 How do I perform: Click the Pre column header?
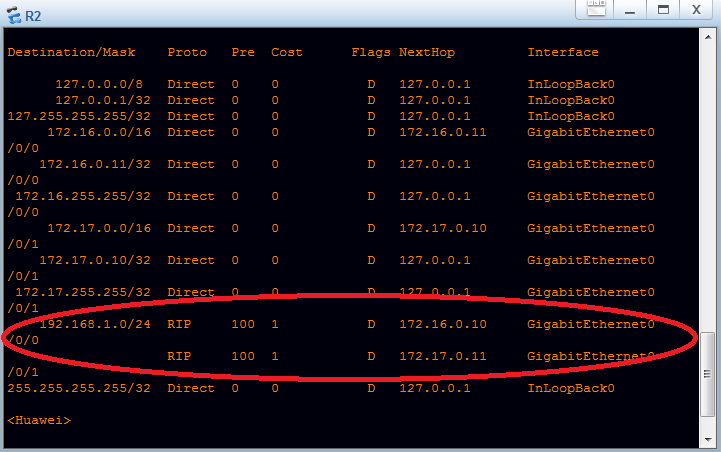pyautogui.click(x=243, y=52)
